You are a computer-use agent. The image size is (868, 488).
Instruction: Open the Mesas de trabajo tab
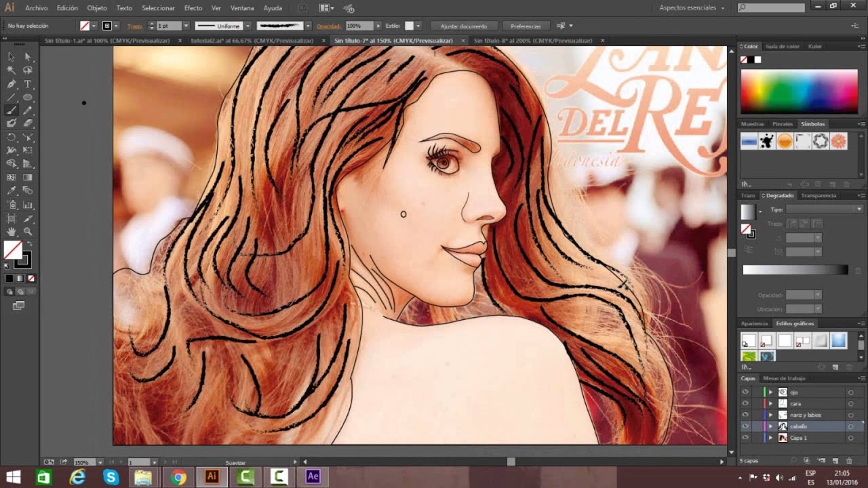pos(784,378)
